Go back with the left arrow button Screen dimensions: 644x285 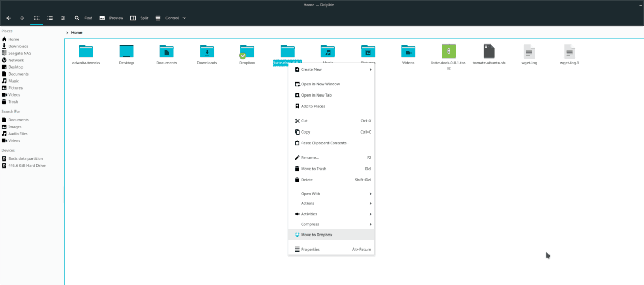click(9, 18)
